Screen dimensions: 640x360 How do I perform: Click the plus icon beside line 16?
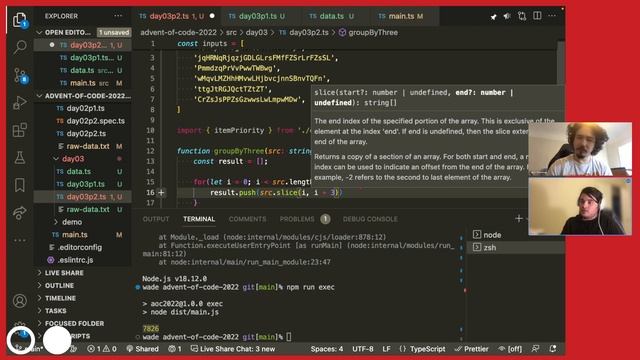[x=161, y=192]
